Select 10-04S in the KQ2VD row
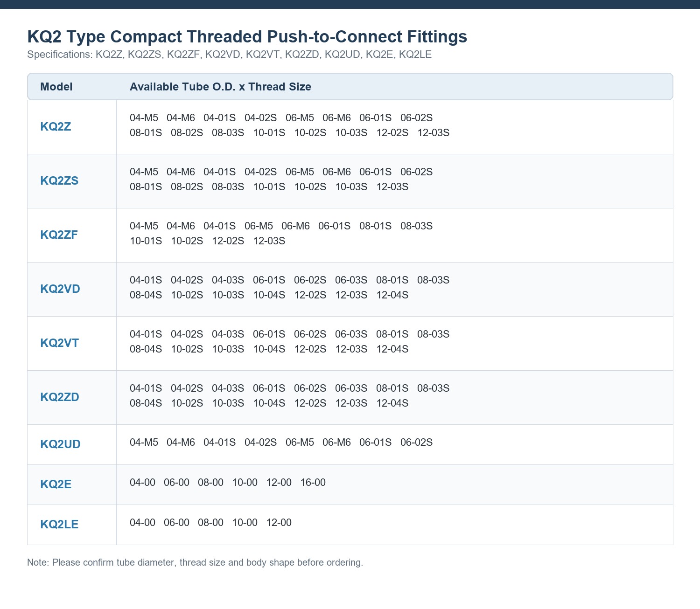 coord(269,295)
